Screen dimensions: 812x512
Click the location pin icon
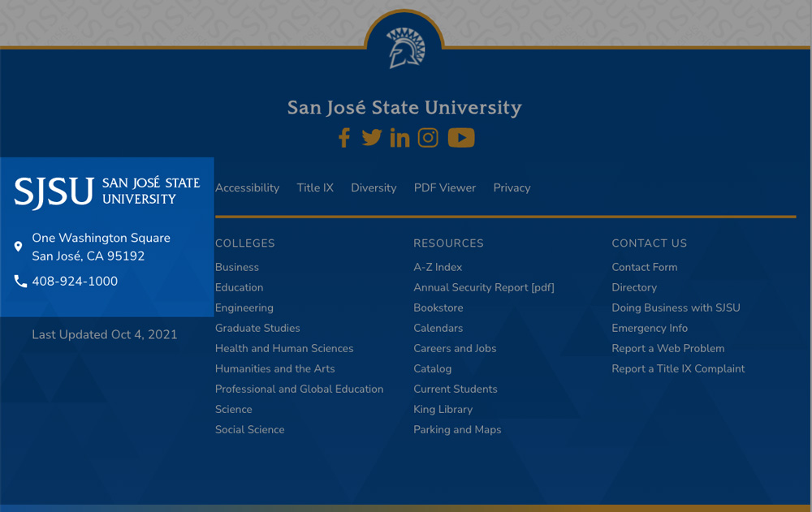(18, 246)
